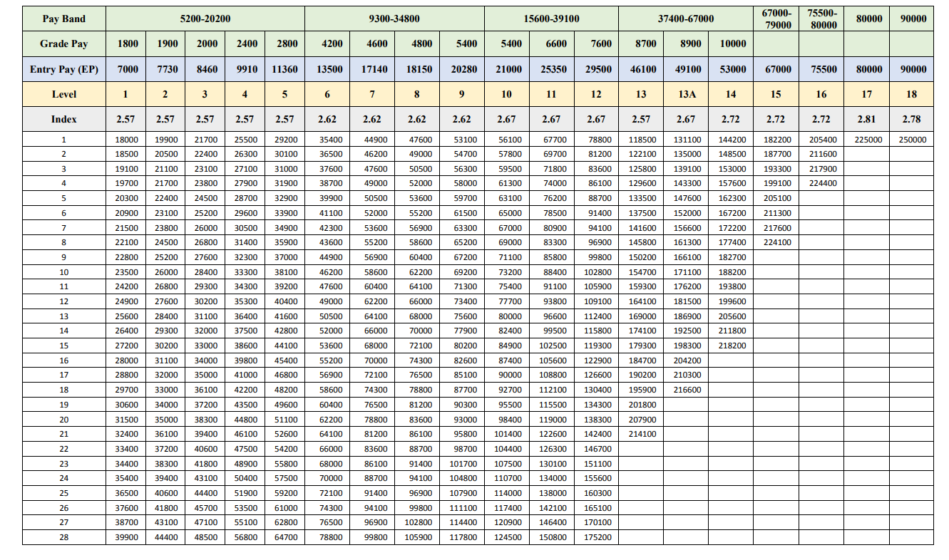
Task: Click 216600 in Level 13A row 18
Action: click(687, 390)
